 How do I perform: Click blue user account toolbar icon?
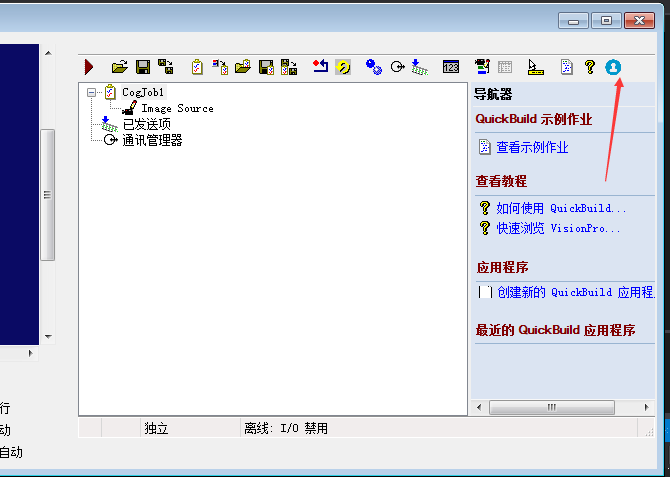click(x=613, y=67)
